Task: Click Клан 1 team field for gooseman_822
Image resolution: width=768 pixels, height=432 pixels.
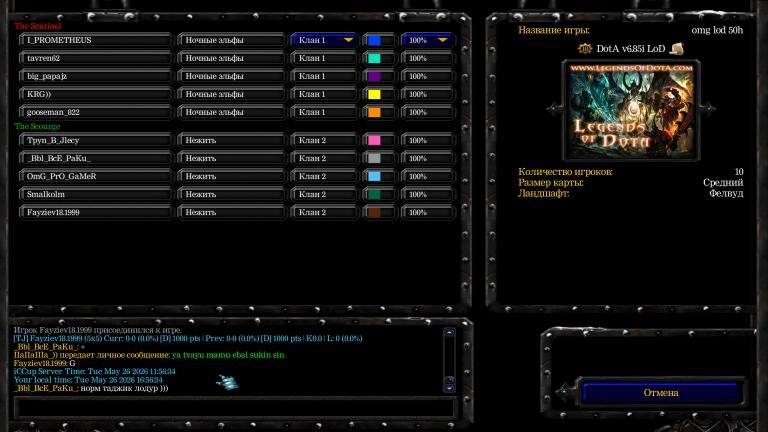Action: pos(324,112)
